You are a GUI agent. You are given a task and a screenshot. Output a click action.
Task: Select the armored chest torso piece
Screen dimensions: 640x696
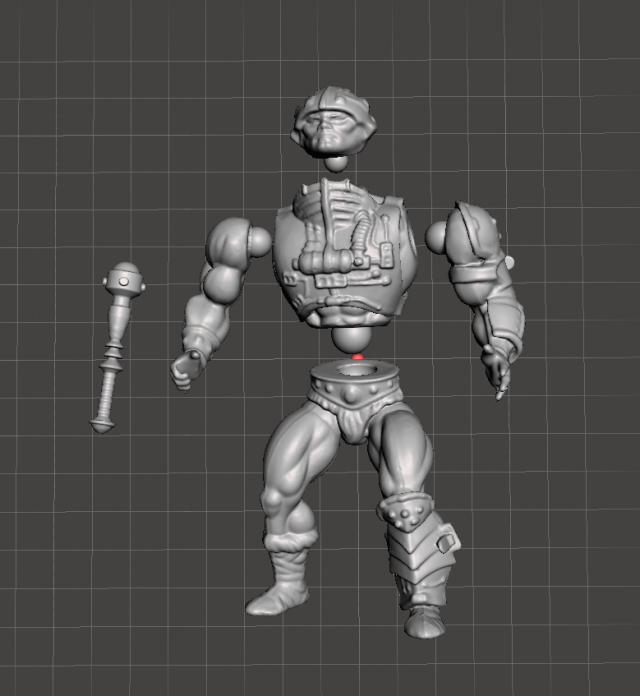tap(345, 253)
